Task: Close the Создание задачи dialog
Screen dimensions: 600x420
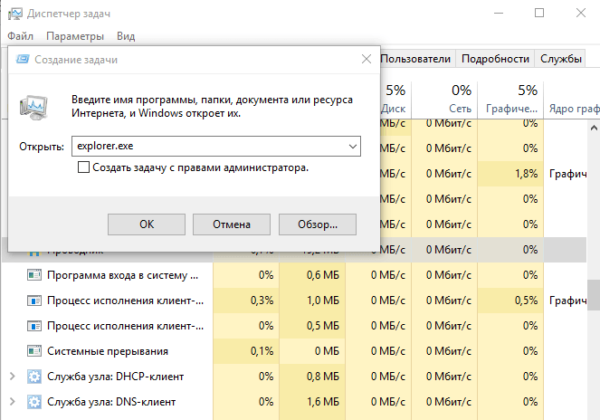Action: point(366,59)
